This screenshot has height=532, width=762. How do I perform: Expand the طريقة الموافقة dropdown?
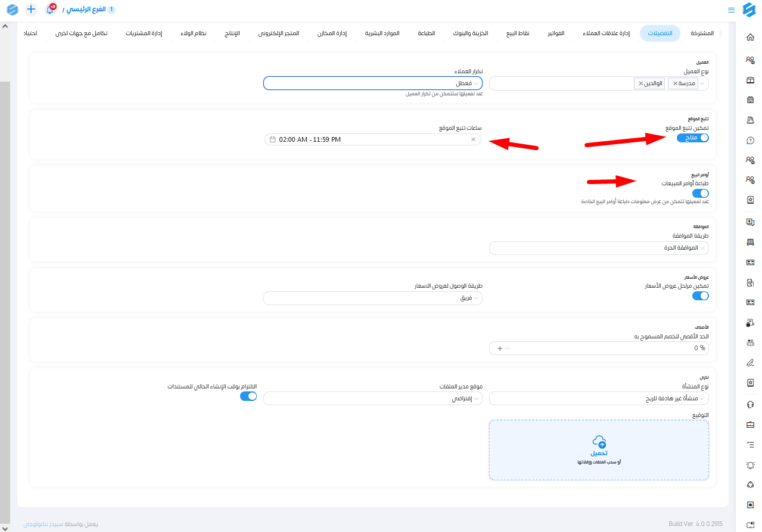(599, 248)
